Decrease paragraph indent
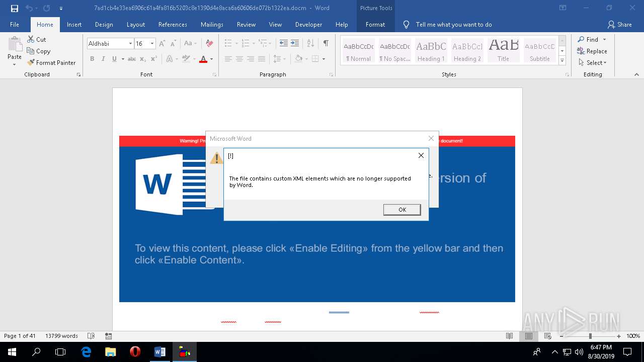This screenshot has height=362, width=644. (x=284, y=44)
